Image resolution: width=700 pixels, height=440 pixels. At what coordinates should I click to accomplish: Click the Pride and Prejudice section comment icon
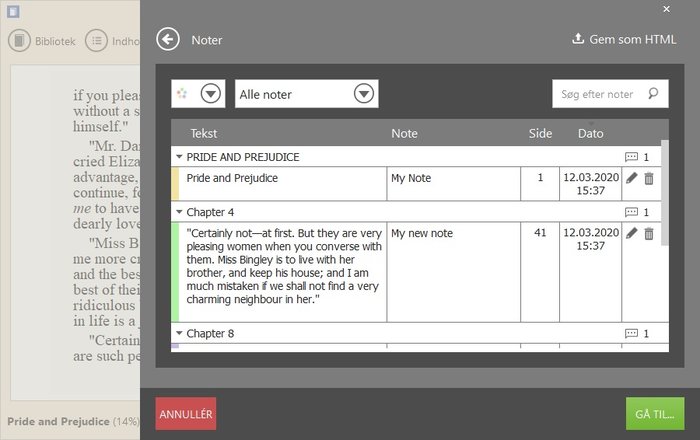[x=631, y=157]
